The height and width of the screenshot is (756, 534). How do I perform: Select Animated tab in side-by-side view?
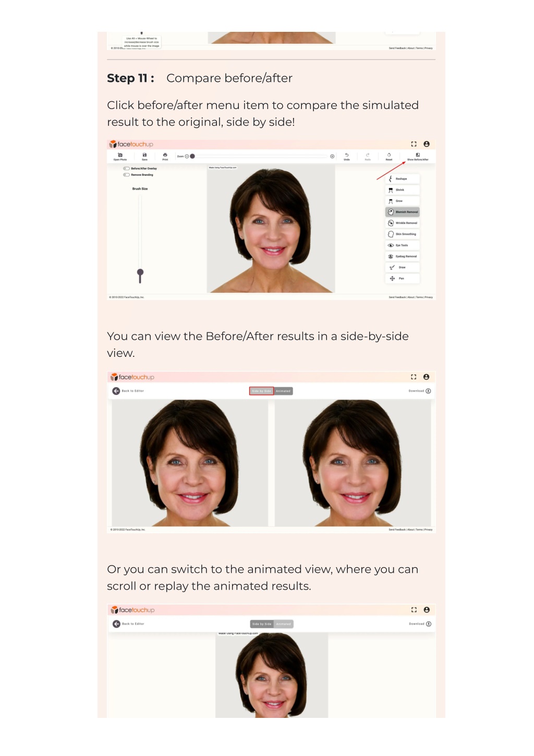pos(283,391)
